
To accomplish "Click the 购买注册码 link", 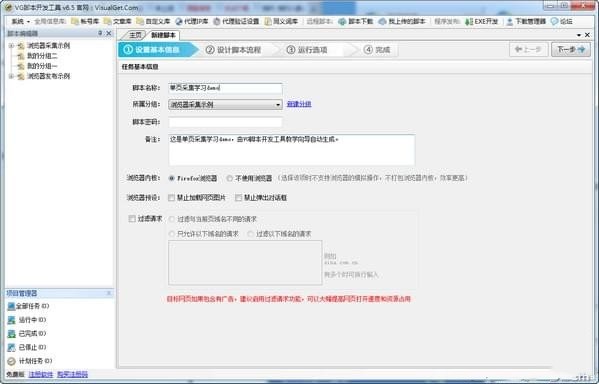I will pos(72,374).
